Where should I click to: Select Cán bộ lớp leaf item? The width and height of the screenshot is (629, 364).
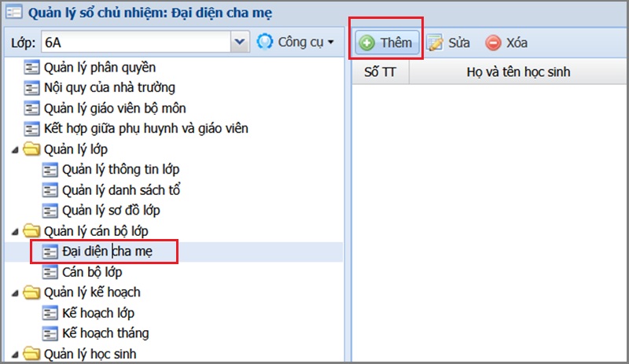coord(92,272)
